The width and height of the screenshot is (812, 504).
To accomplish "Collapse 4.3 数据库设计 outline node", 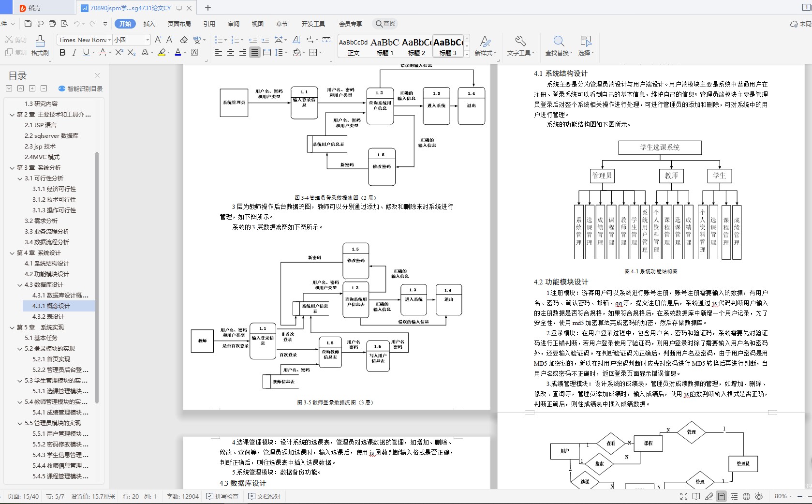I will pos(20,285).
